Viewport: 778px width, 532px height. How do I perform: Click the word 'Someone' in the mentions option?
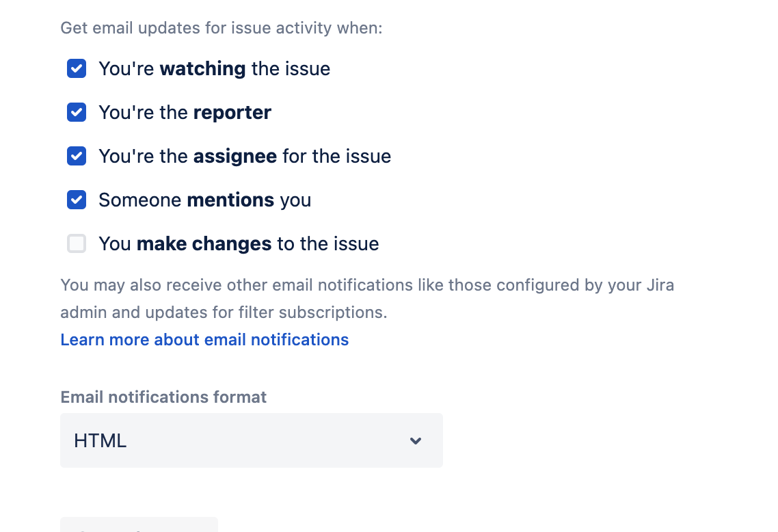(140, 200)
